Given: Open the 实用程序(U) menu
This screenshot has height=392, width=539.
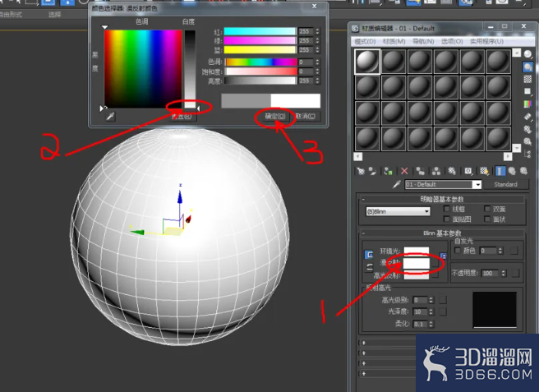Looking at the screenshot, I should (x=486, y=42).
